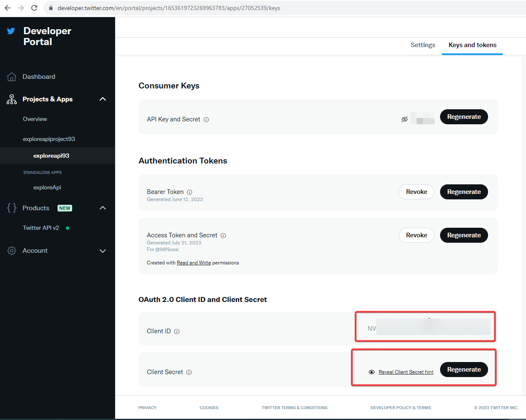Click info icon next to Bearer Token
Screen dimensions: 526x420
[189, 192]
